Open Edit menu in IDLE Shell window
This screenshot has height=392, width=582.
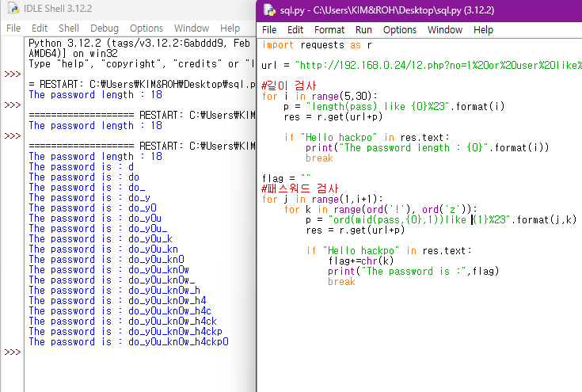pyautogui.click(x=40, y=29)
